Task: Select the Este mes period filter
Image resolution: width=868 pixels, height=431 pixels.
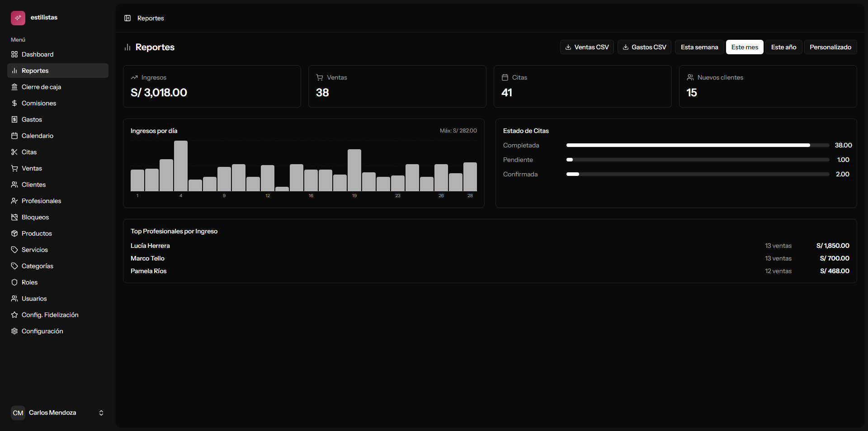Action: coord(745,47)
